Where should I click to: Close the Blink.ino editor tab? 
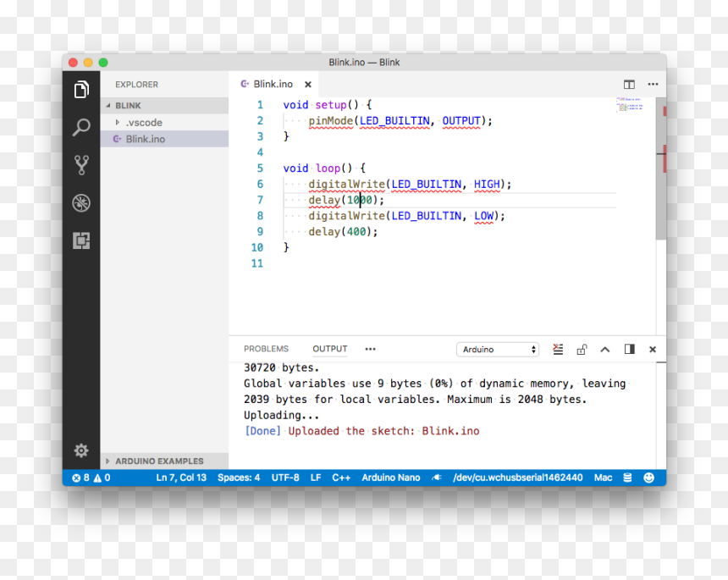click(x=308, y=85)
